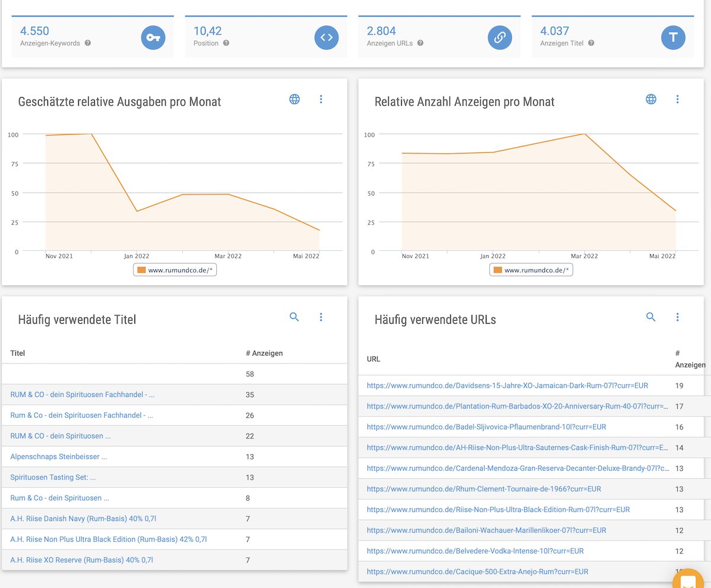Open Plantation-Rum-Barbados-XO-20-Anniversary URL
711x588 pixels.
[x=517, y=407]
